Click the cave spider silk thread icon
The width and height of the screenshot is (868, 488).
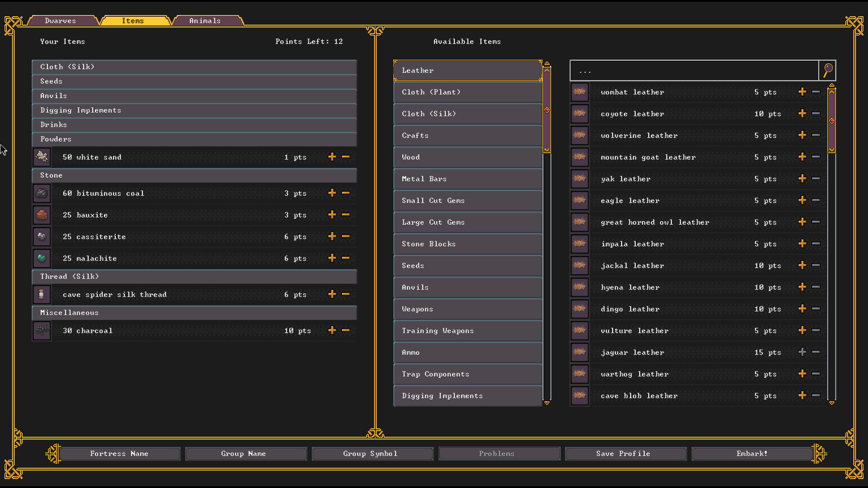tap(41, 294)
